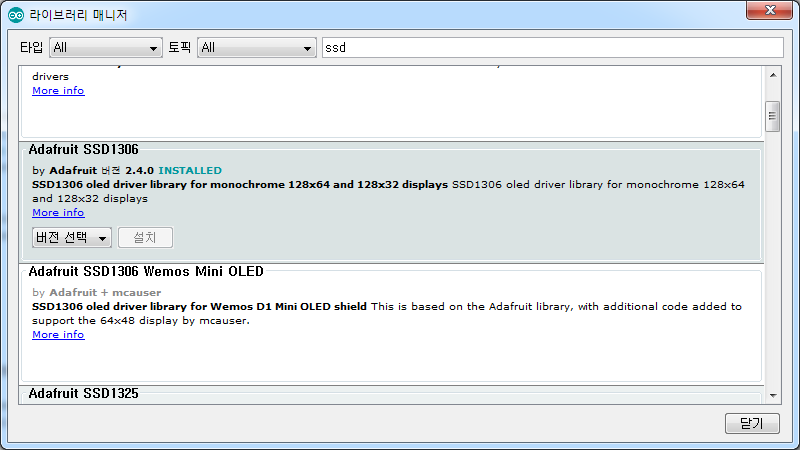Expand the 버전 선택 version dropdown
The width and height of the screenshot is (800, 450).
72,238
